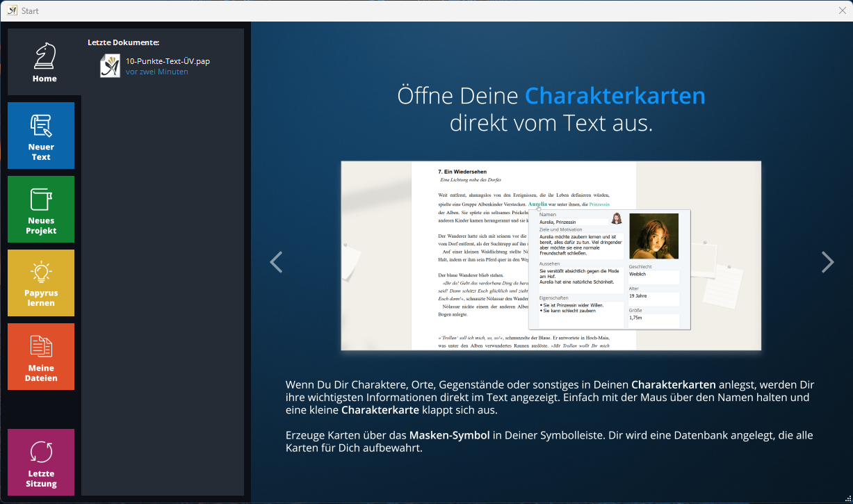Show the next slide with right arrow
This screenshot has width=853, height=504.
tap(827, 262)
